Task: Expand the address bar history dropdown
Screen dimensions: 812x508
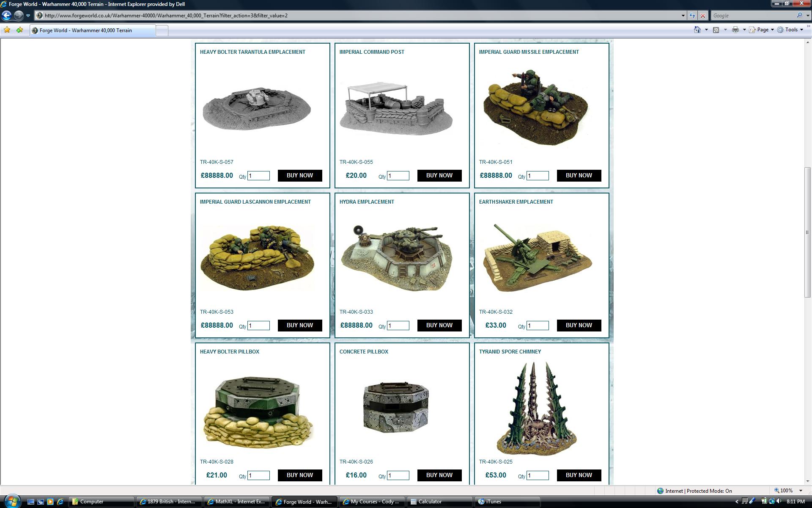Action: point(683,16)
